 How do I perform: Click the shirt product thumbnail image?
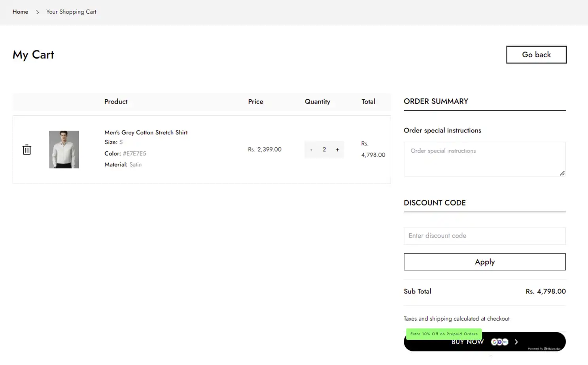point(64,149)
